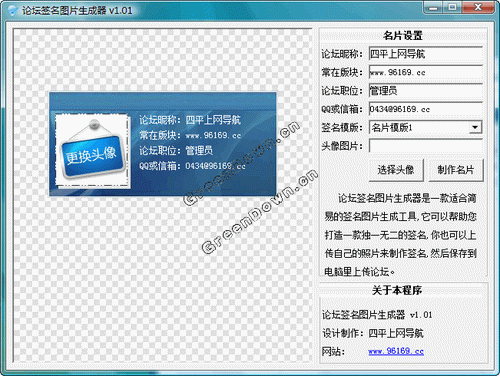
Task: Select the 名片模版1 combo box
Action: click(x=426, y=127)
